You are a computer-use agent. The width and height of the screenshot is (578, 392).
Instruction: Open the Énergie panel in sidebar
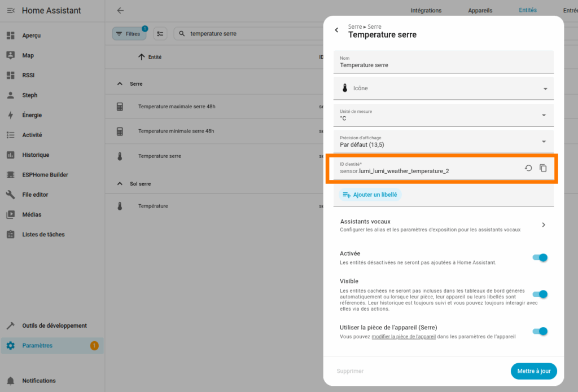(32, 115)
